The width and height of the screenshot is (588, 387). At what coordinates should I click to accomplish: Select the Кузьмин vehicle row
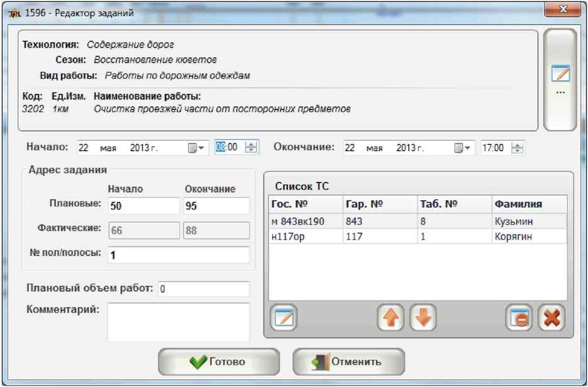418,221
